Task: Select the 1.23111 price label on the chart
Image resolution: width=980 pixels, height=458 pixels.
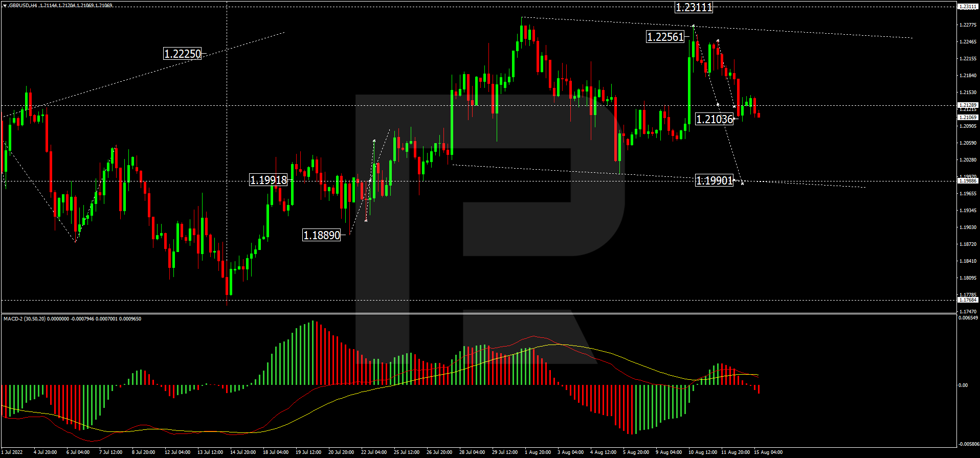Action: tap(694, 7)
